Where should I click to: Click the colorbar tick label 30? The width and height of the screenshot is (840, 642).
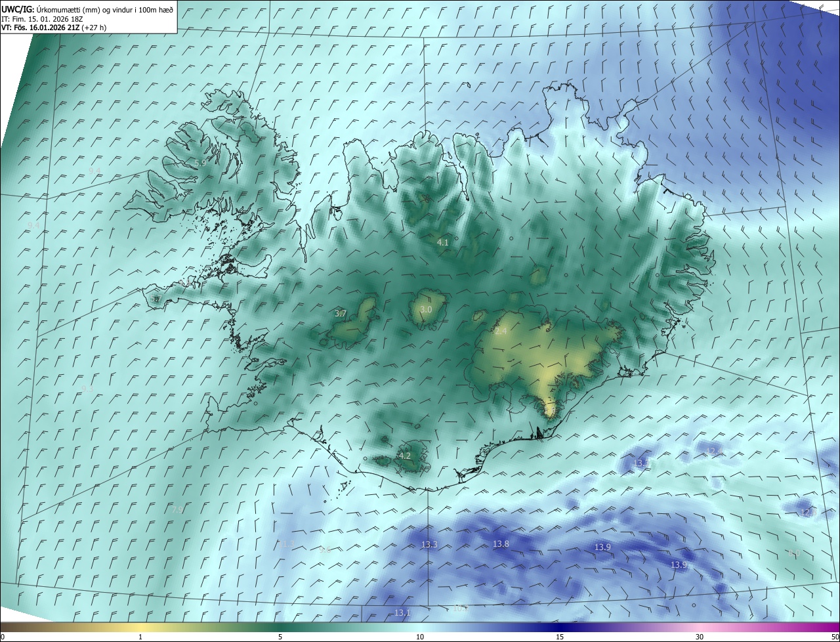click(x=700, y=637)
